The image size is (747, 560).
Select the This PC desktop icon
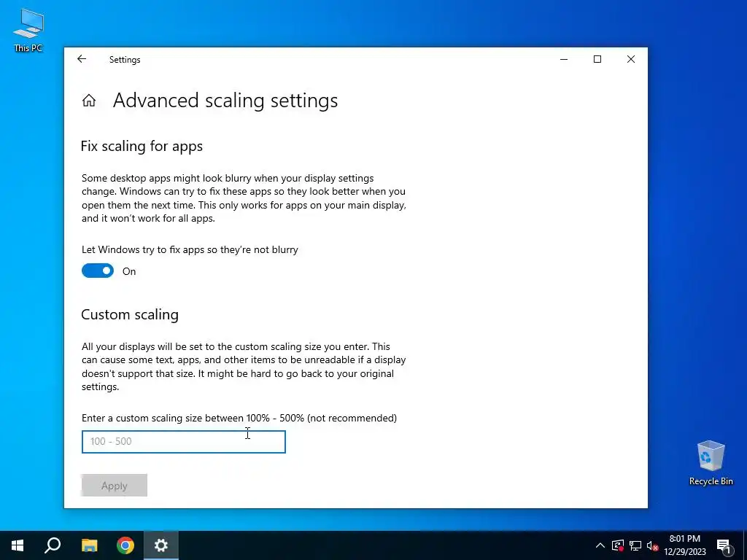coord(28,31)
